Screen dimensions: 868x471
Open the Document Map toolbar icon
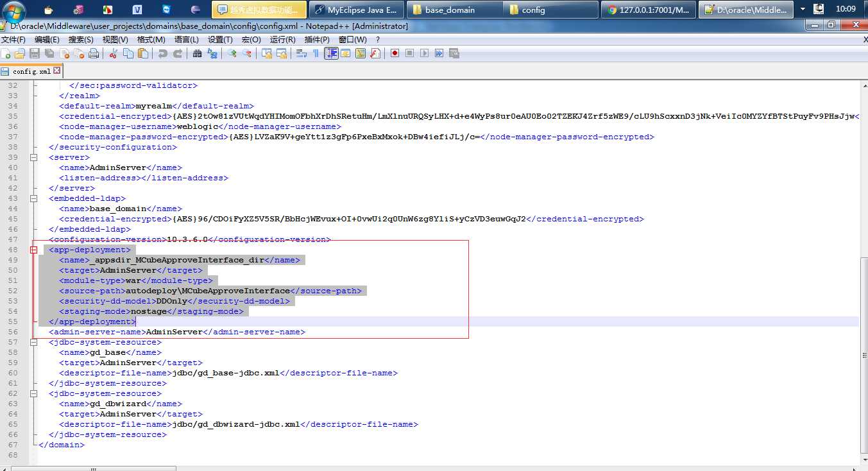361,53
